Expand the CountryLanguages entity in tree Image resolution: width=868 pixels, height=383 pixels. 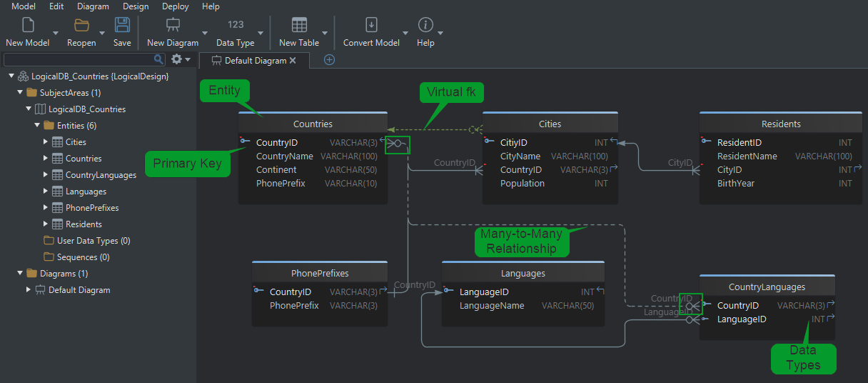pos(46,174)
